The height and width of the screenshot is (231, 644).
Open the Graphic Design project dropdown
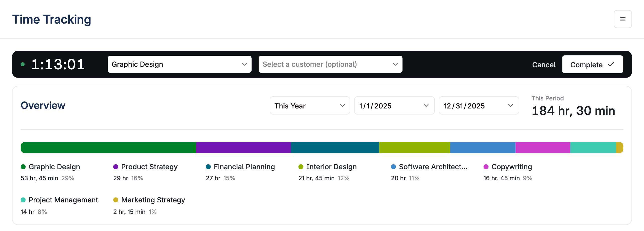(180, 64)
